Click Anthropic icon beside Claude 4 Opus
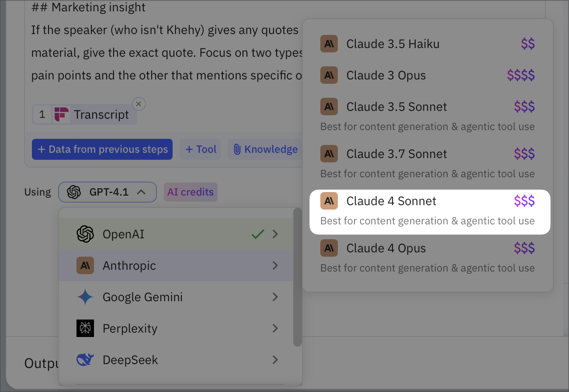 click(329, 248)
